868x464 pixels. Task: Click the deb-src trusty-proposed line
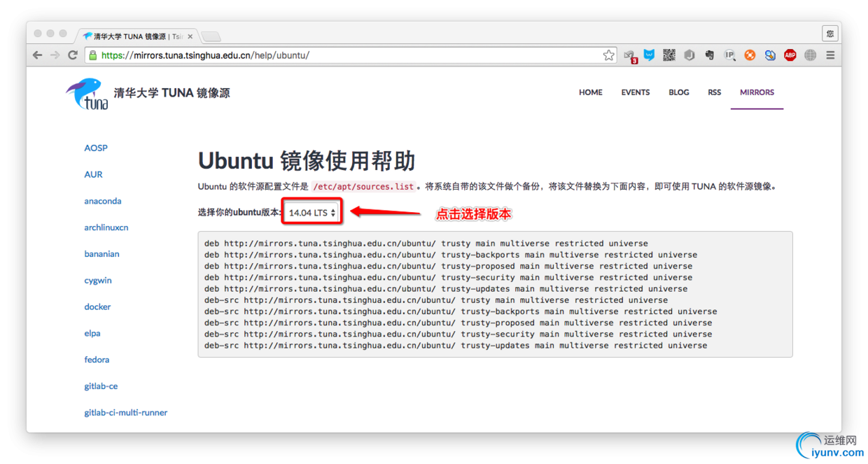[x=458, y=323]
